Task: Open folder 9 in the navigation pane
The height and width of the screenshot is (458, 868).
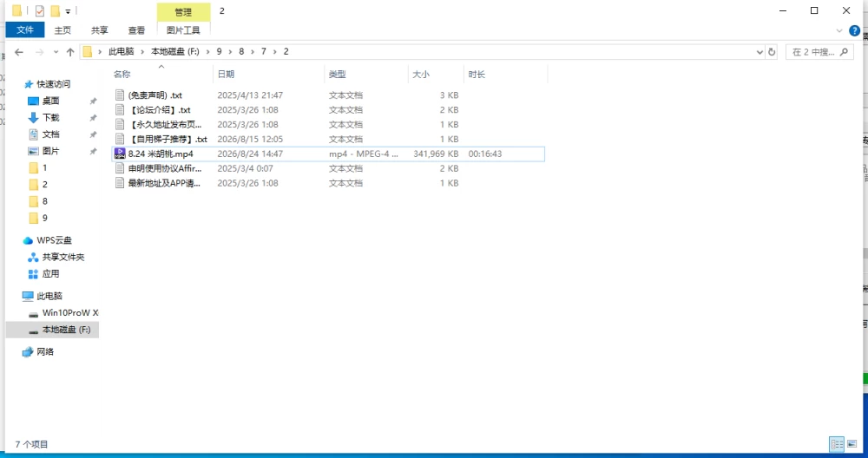Action: click(x=44, y=218)
